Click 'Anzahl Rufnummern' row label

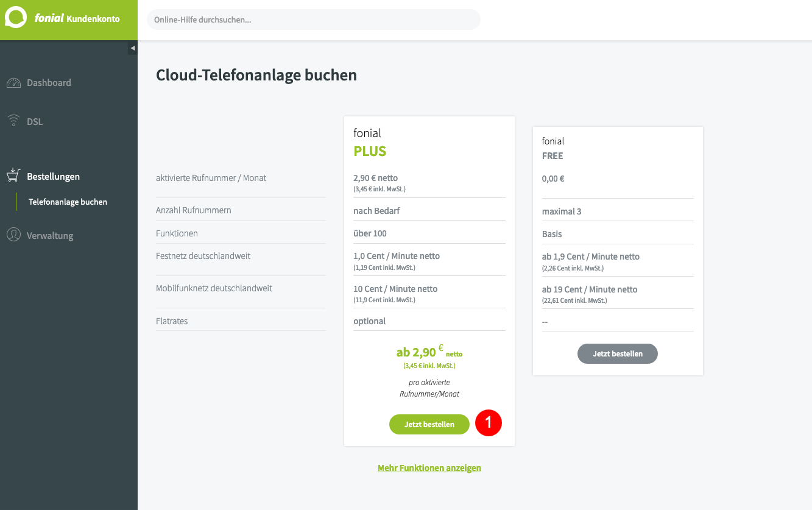193,210
